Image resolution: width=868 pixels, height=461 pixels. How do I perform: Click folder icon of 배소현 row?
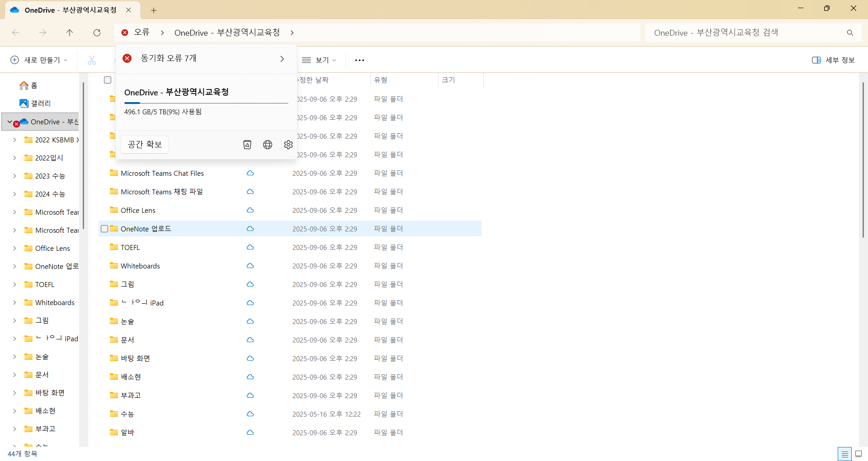[114, 376]
